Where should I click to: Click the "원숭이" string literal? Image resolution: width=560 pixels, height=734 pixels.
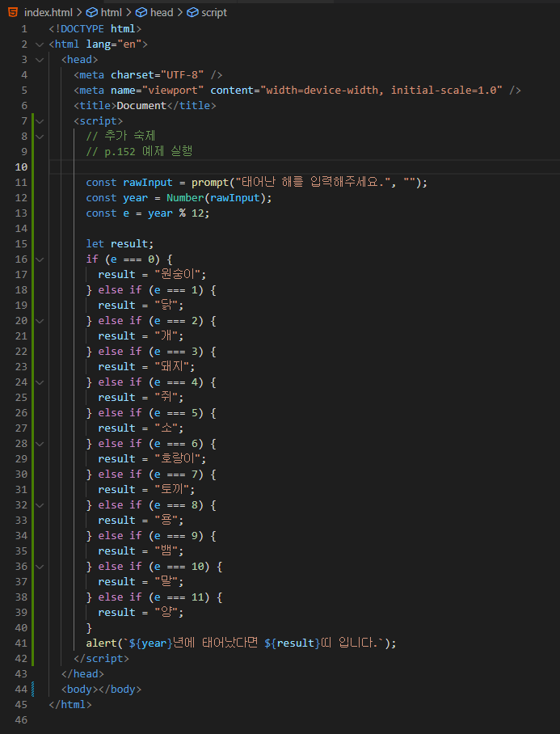click(177, 274)
